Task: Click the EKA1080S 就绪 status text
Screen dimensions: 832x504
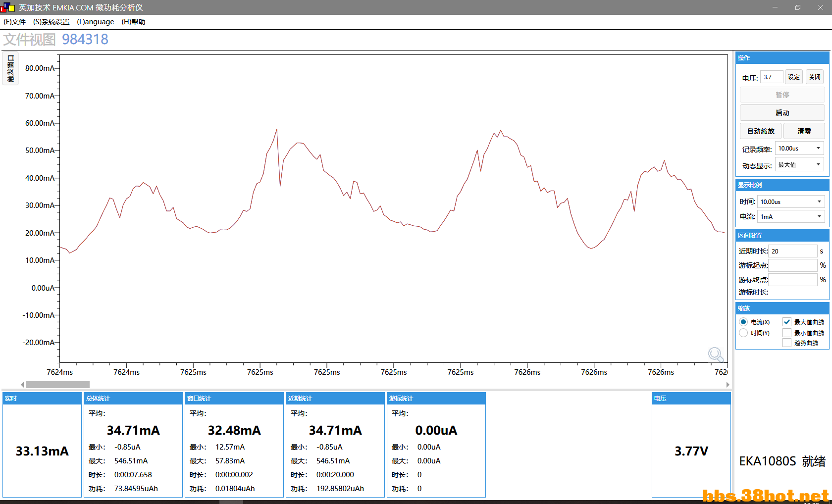Action: (782, 461)
